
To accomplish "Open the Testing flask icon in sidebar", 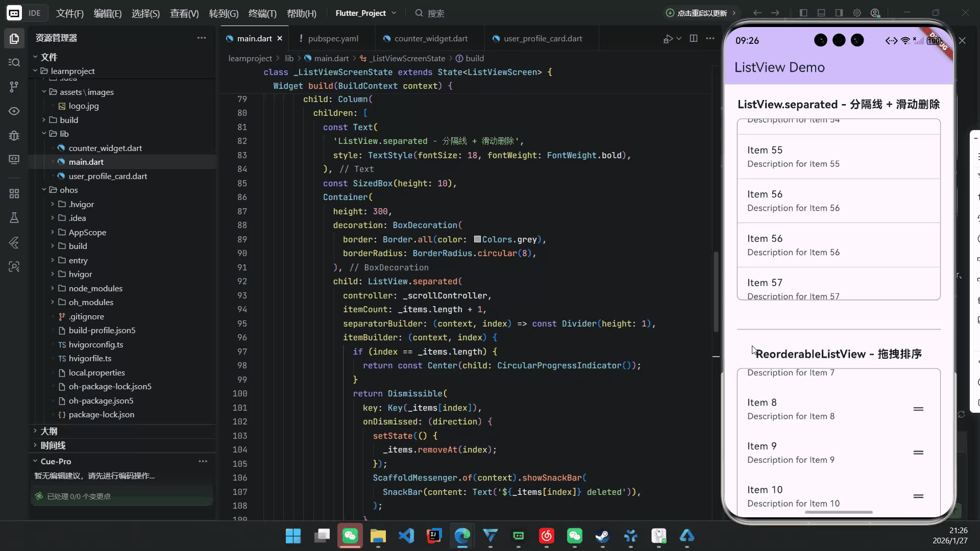I will coord(14,218).
